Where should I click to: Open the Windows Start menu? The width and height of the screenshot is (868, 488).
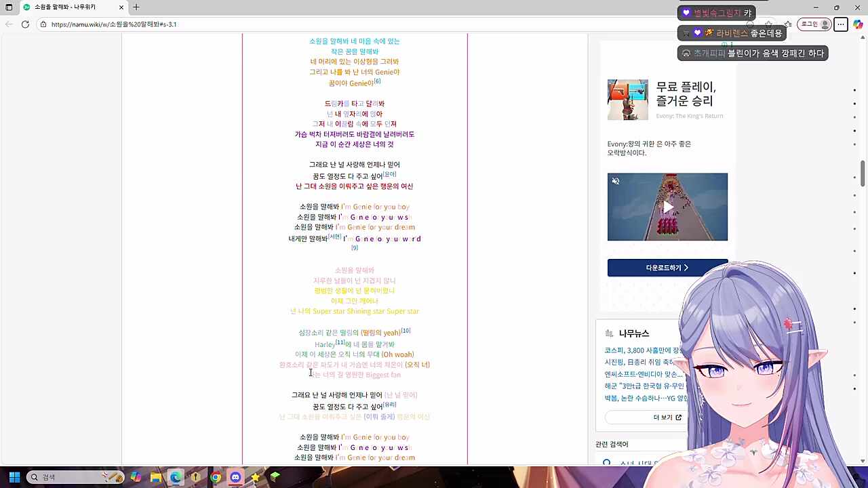point(14,477)
